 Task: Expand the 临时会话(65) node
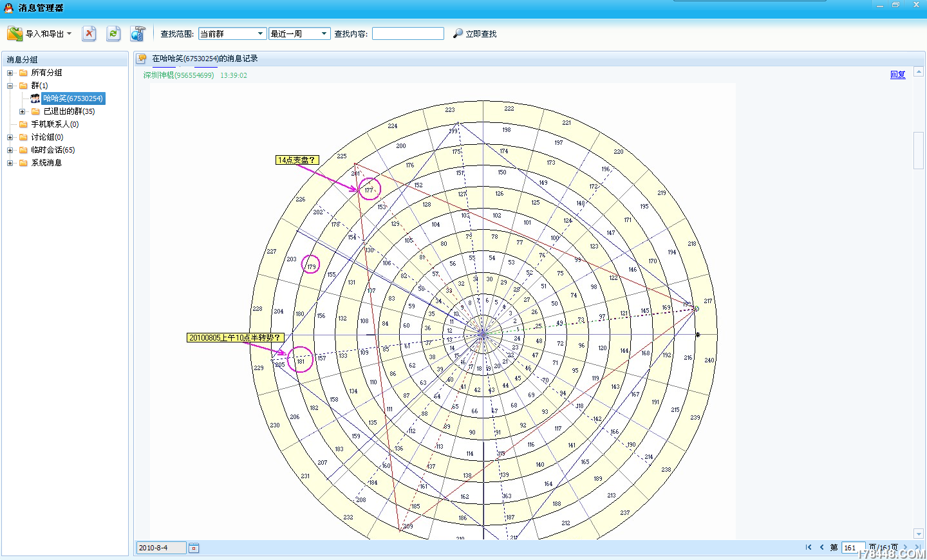(x=10, y=150)
